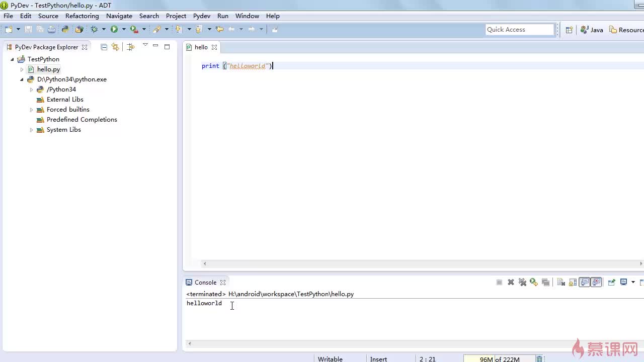644x362 pixels.
Task: Open the Pydev menu
Action: click(x=202, y=16)
